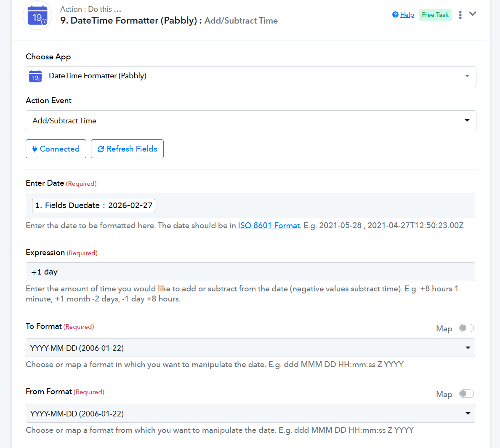
Task: Expand the Action Event dropdown
Action: click(x=251, y=120)
